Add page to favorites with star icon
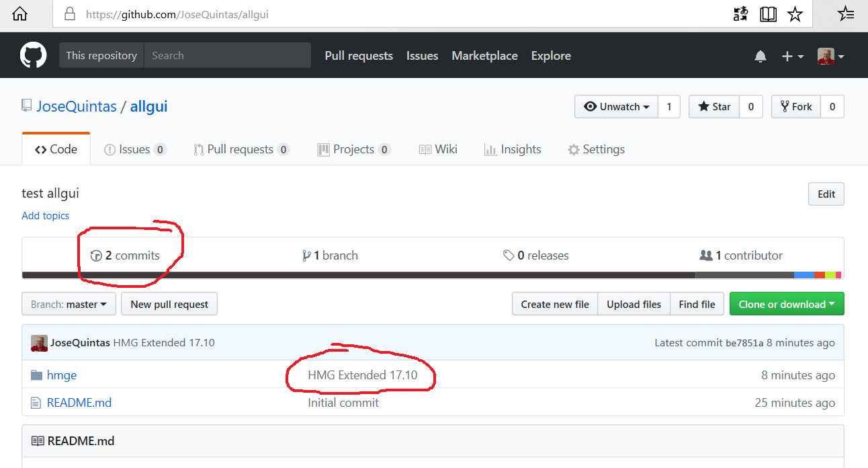 pyautogui.click(x=795, y=14)
